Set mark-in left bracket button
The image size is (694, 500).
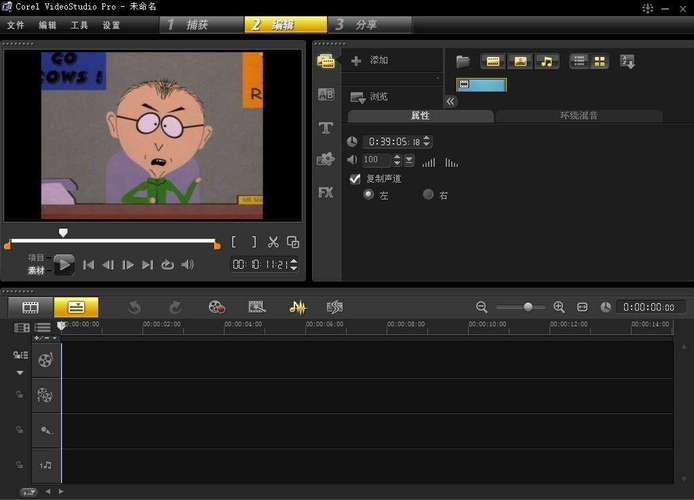click(234, 242)
